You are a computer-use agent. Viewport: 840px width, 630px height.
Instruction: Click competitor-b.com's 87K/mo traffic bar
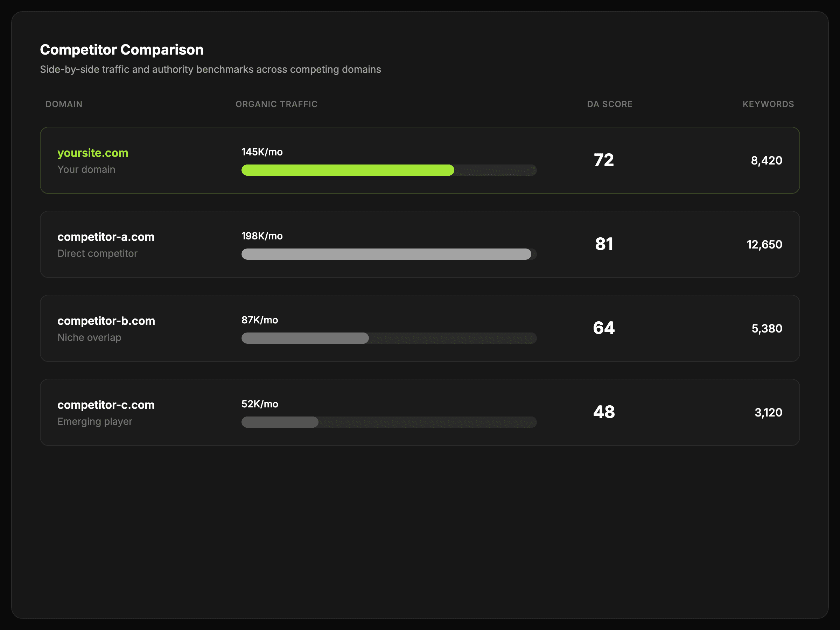305,338
